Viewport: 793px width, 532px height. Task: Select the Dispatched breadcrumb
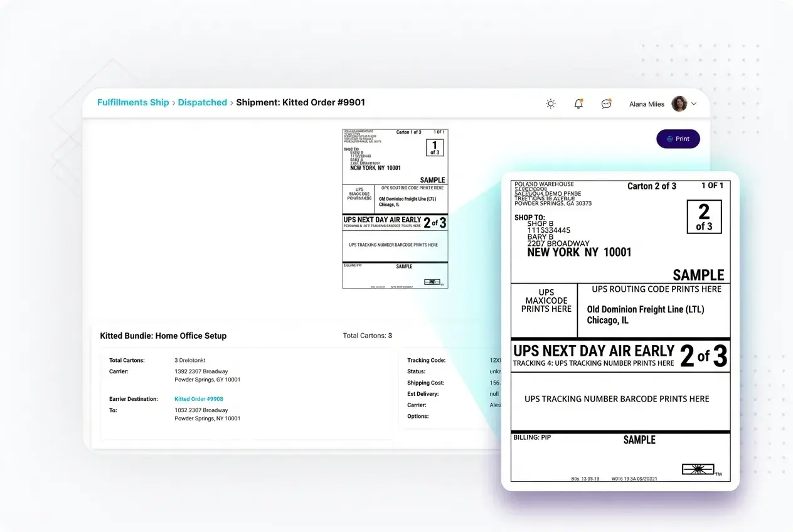pyautogui.click(x=202, y=102)
